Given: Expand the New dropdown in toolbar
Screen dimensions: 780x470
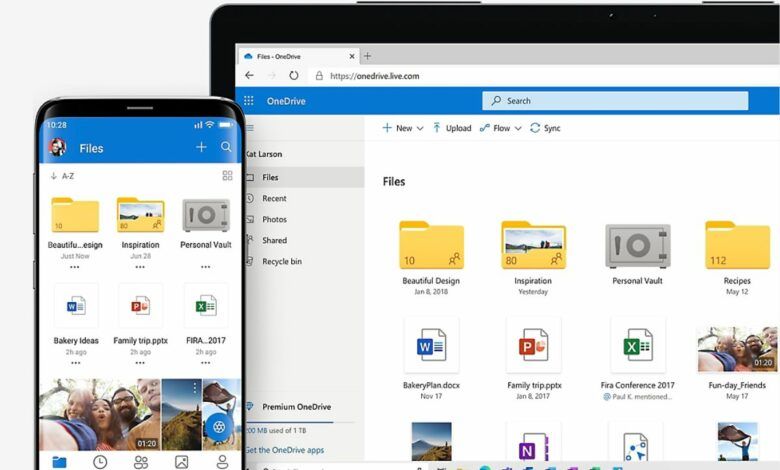Looking at the screenshot, I should 403,128.
